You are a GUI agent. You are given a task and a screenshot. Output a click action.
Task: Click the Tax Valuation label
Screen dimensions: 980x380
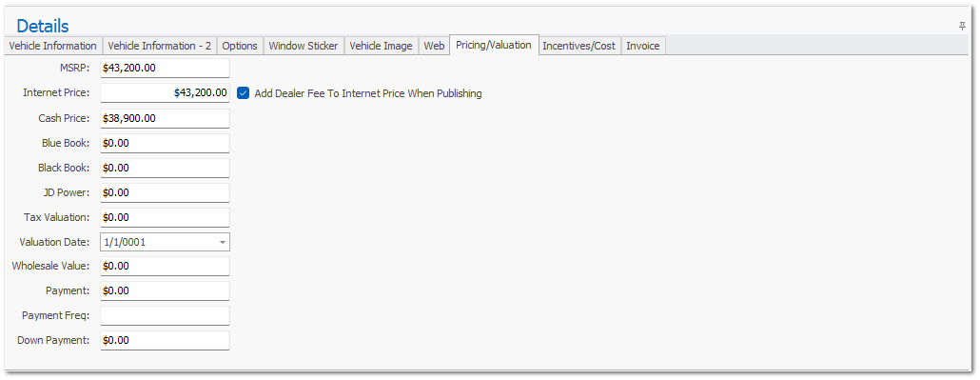coord(57,217)
